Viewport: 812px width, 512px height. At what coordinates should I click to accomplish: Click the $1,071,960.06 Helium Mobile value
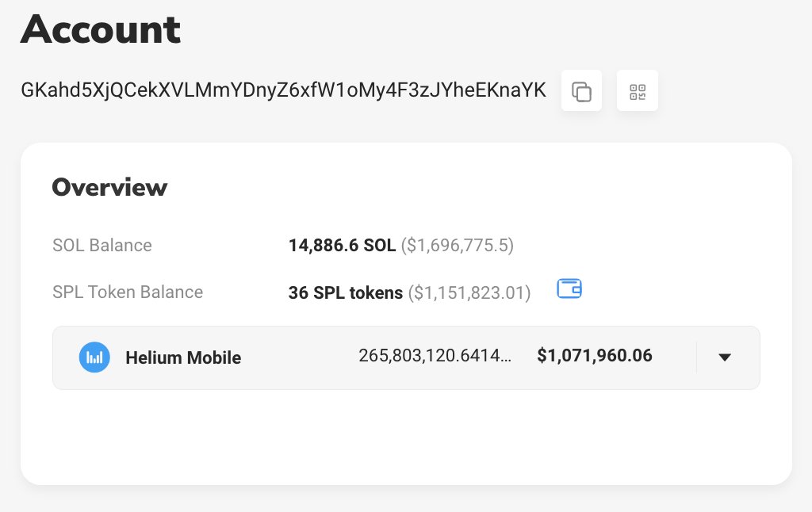tap(595, 356)
